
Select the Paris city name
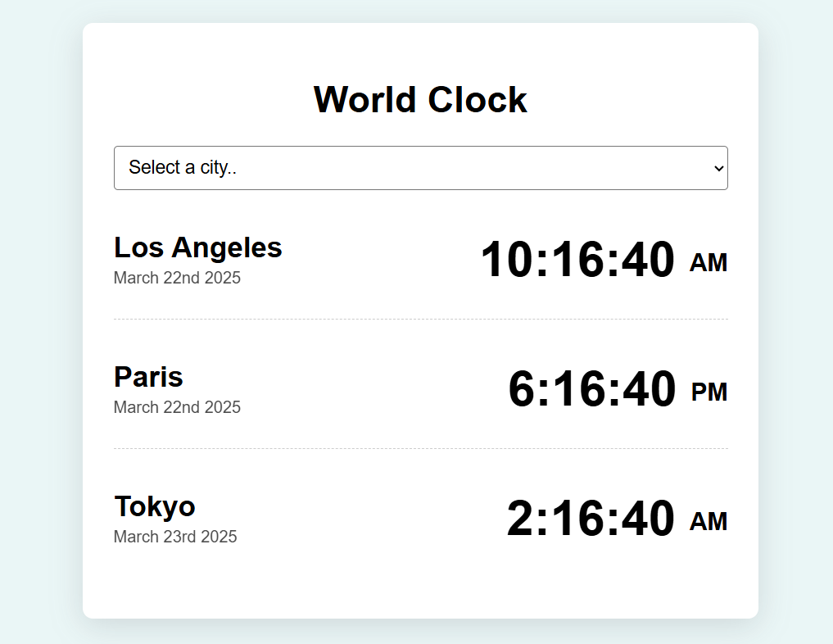click(x=148, y=377)
